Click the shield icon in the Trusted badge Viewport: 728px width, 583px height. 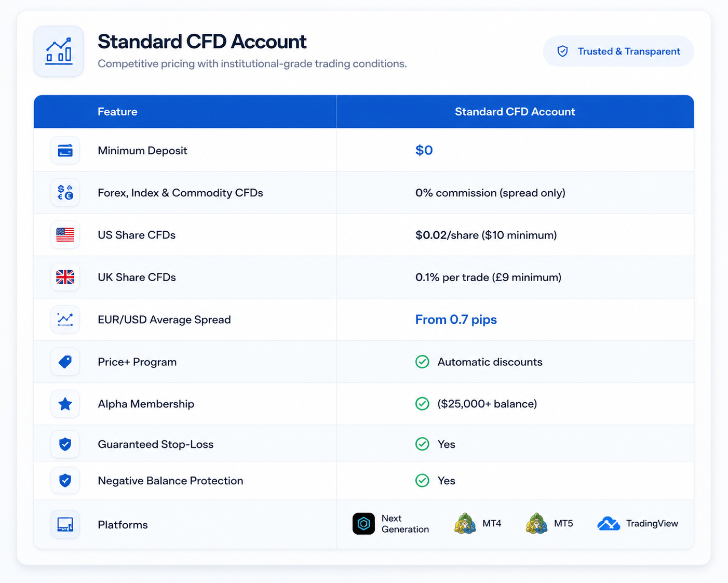pyautogui.click(x=562, y=51)
